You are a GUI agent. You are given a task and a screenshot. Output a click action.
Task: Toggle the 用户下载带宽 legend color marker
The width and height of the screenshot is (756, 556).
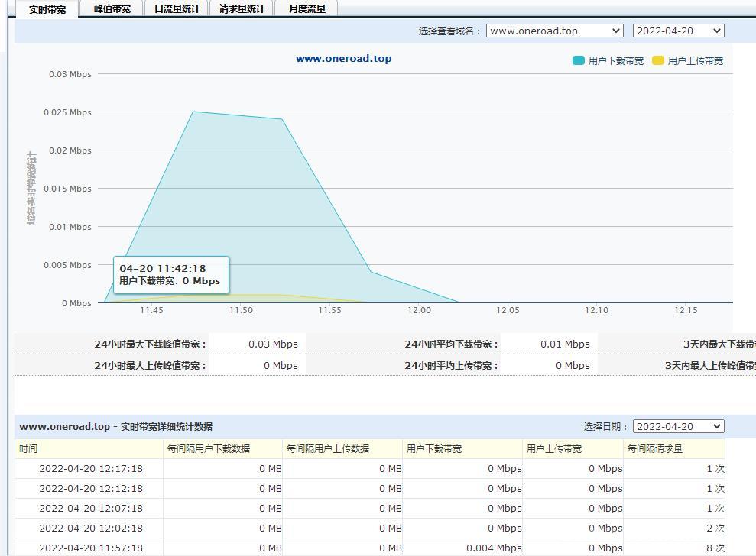pyautogui.click(x=579, y=61)
